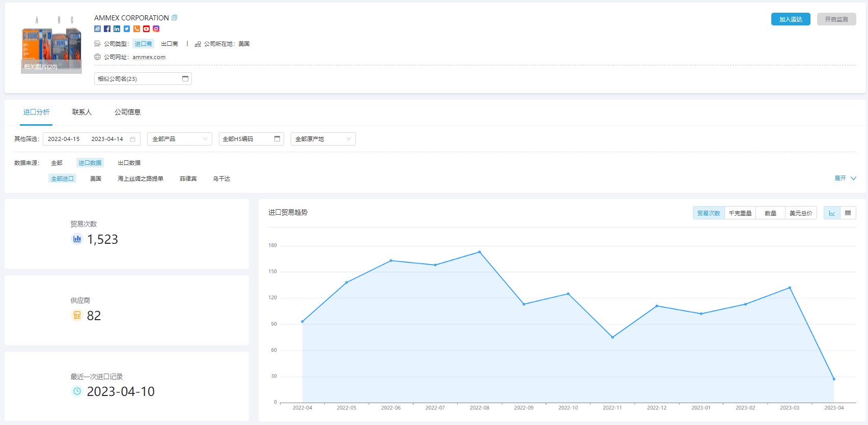Screen dimensions: 868x425
Task: Show chart by 数量
Action: pyautogui.click(x=770, y=213)
